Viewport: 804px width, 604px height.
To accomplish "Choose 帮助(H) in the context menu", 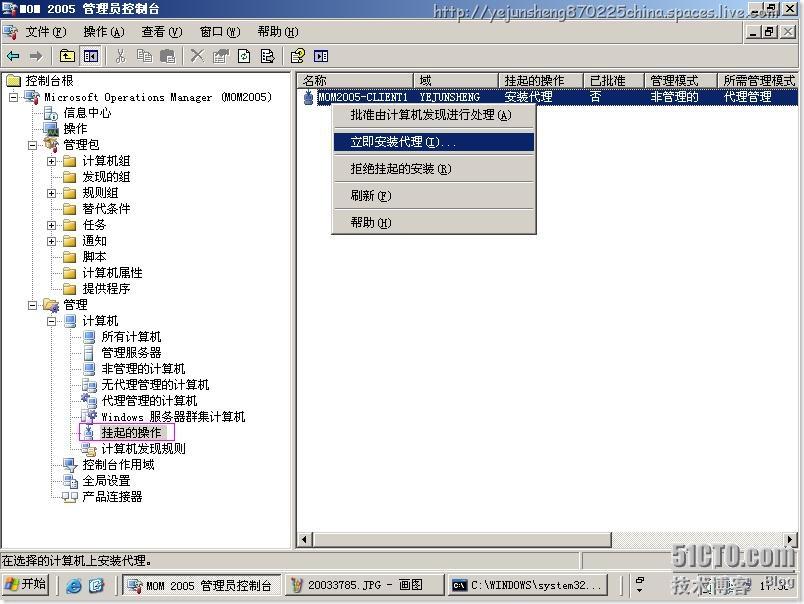I will click(x=434, y=223).
